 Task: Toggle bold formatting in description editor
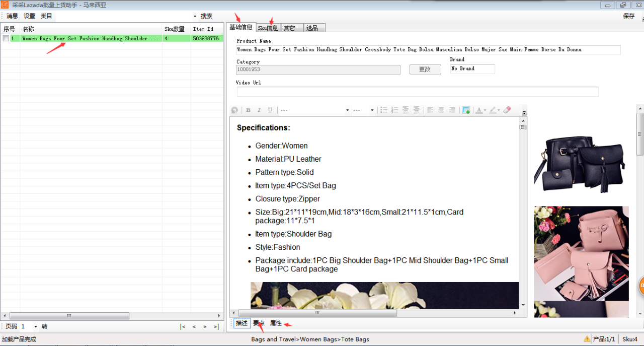pos(248,110)
